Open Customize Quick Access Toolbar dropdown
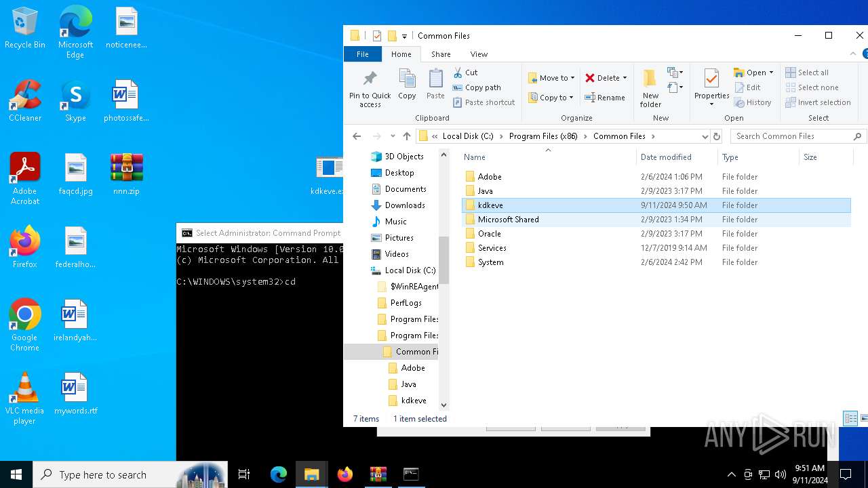Viewport: 868px width, 488px height. tap(404, 36)
